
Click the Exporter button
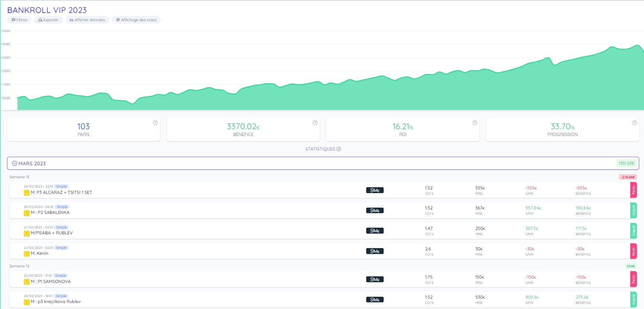[x=48, y=20]
